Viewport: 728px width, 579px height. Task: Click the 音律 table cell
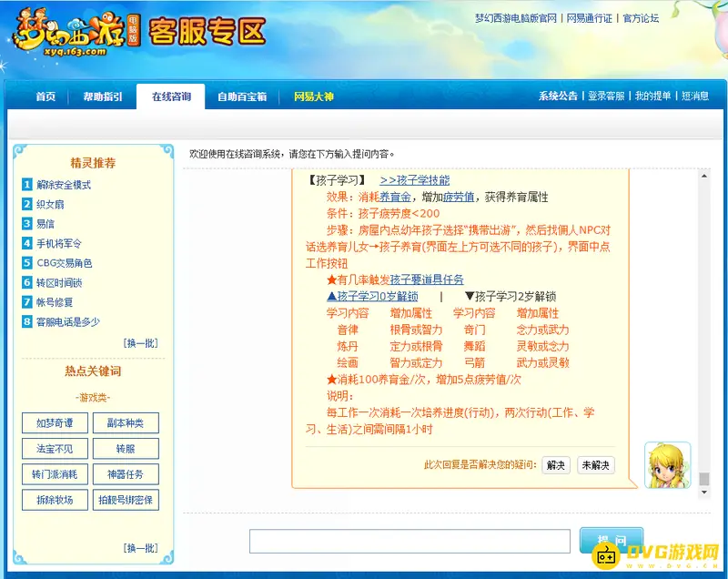(x=348, y=330)
